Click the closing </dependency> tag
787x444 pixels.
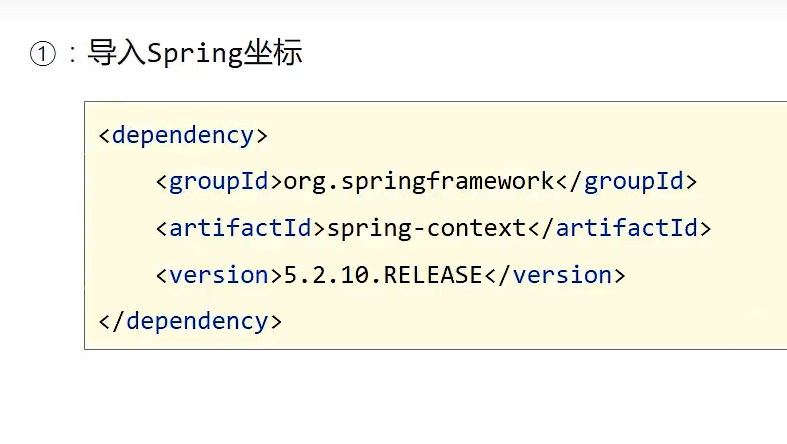190,321
